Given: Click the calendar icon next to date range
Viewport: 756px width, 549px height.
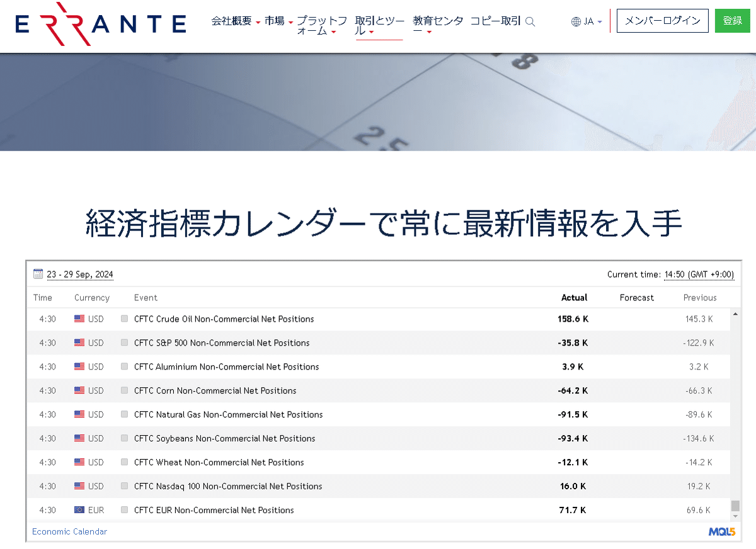Looking at the screenshot, I should 37,273.
